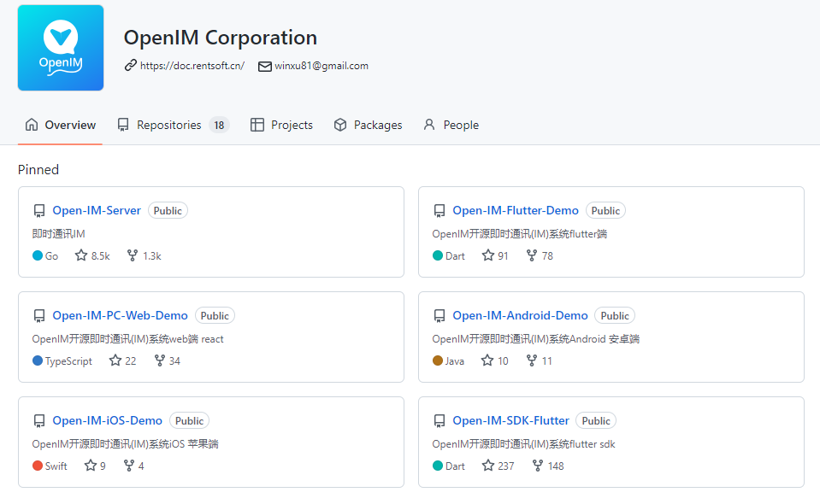The height and width of the screenshot is (504, 820).
Task: Click the People icon in the navigation
Action: click(428, 125)
